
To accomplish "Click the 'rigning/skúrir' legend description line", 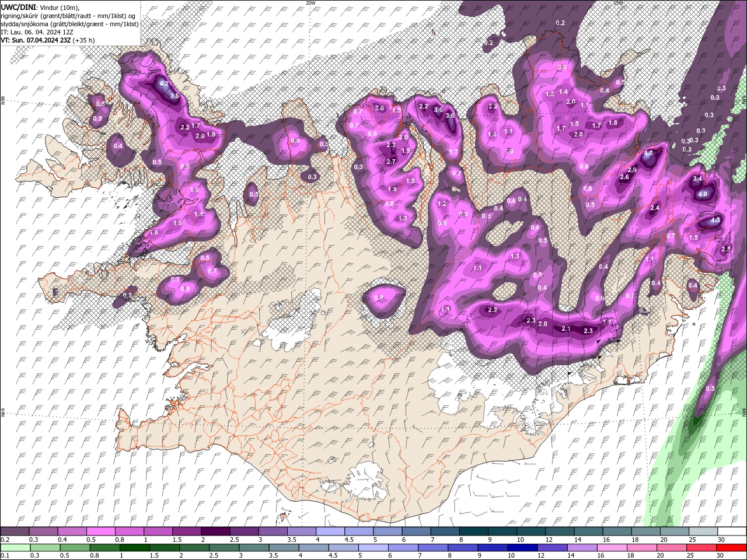I will [69, 15].
